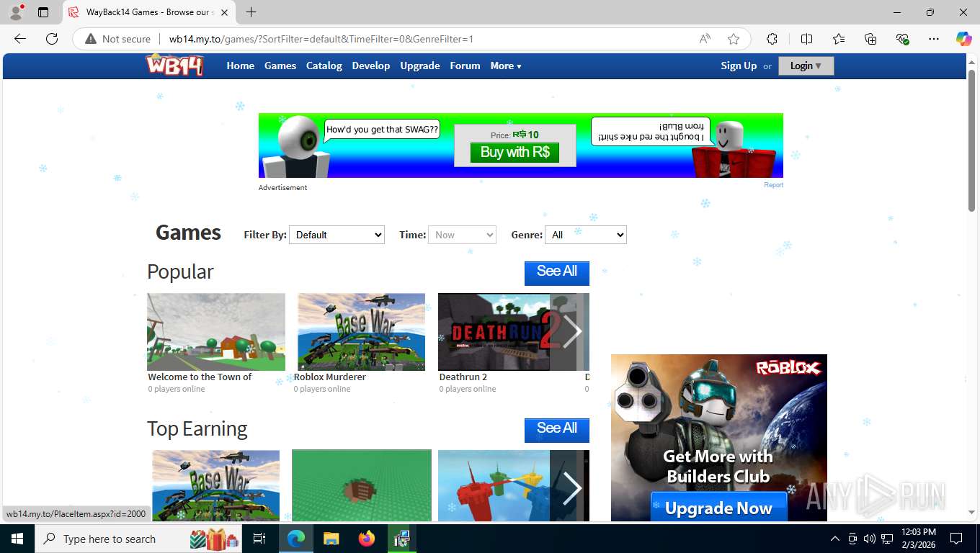Viewport: 980px width, 553px height.
Task: Open the Base War thumbnail under Top Earning
Action: tap(216, 485)
